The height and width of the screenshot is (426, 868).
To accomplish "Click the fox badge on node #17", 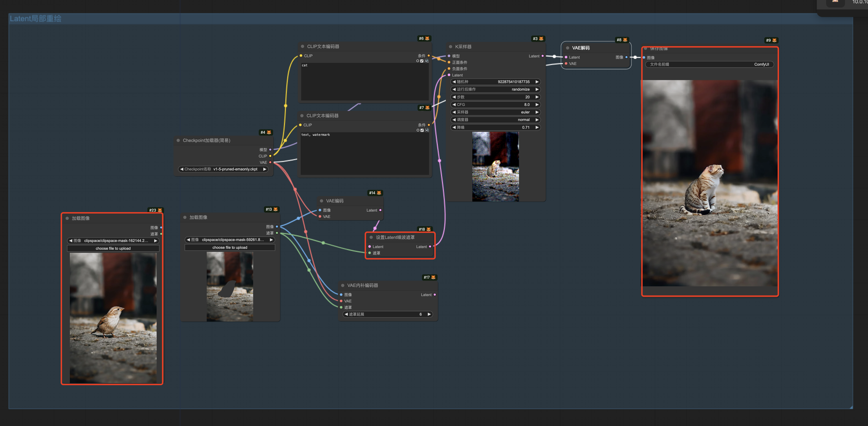I will [433, 277].
